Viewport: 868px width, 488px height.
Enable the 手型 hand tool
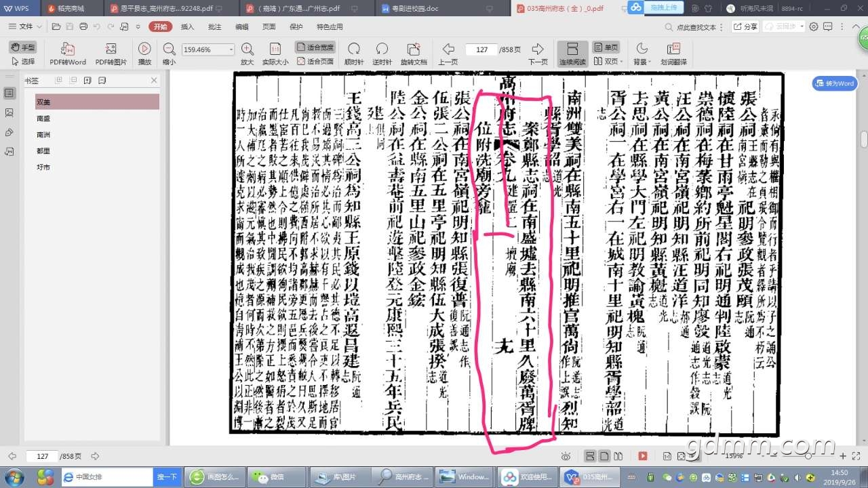(x=24, y=47)
